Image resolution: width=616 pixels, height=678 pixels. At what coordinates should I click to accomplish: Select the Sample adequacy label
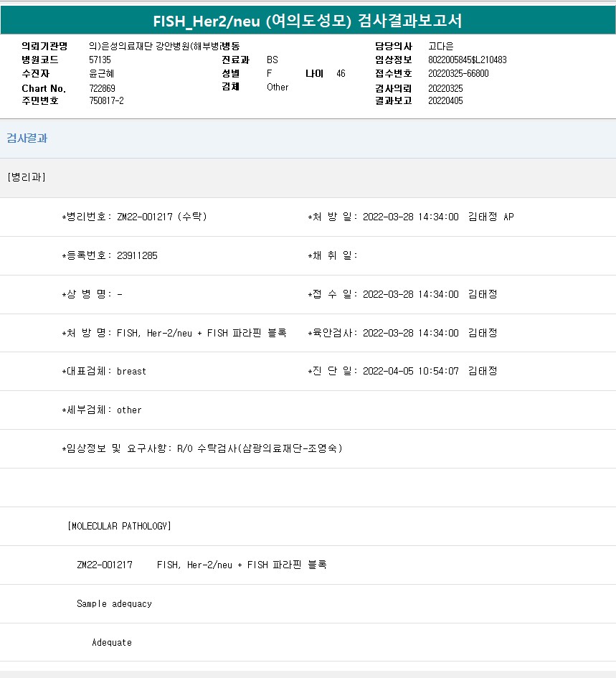114,603
